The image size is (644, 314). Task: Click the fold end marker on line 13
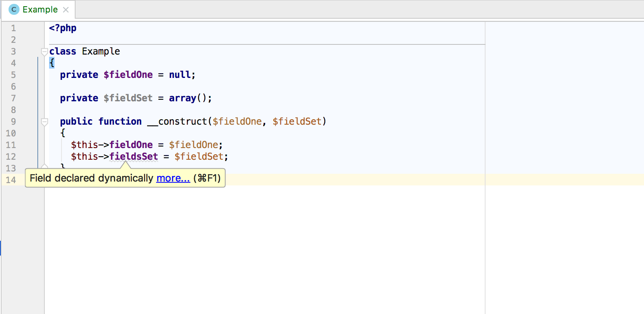44,166
